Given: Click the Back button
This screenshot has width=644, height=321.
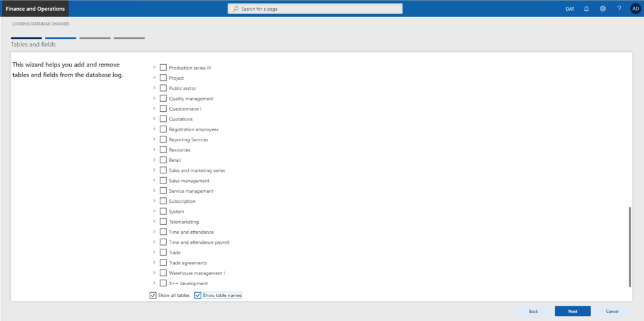Looking at the screenshot, I should (x=533, y=311).
